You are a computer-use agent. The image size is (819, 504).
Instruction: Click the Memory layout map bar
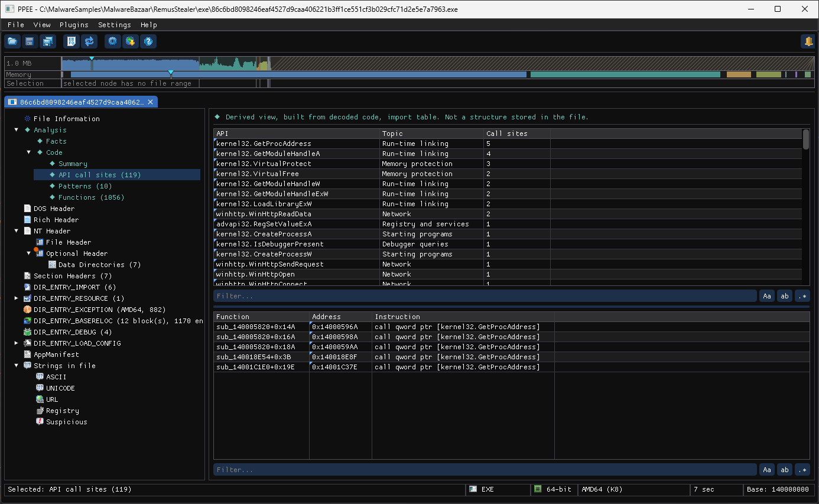coord(438,74)
